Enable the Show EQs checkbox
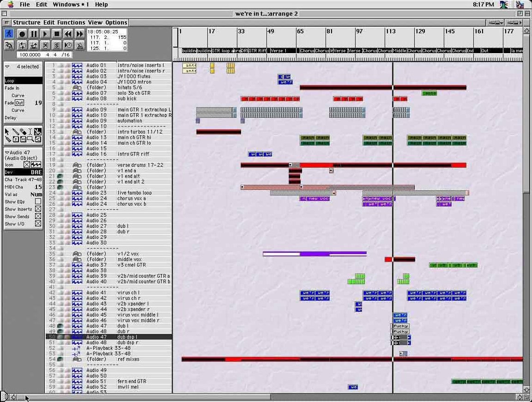532x402 pixels. (38, 201)
